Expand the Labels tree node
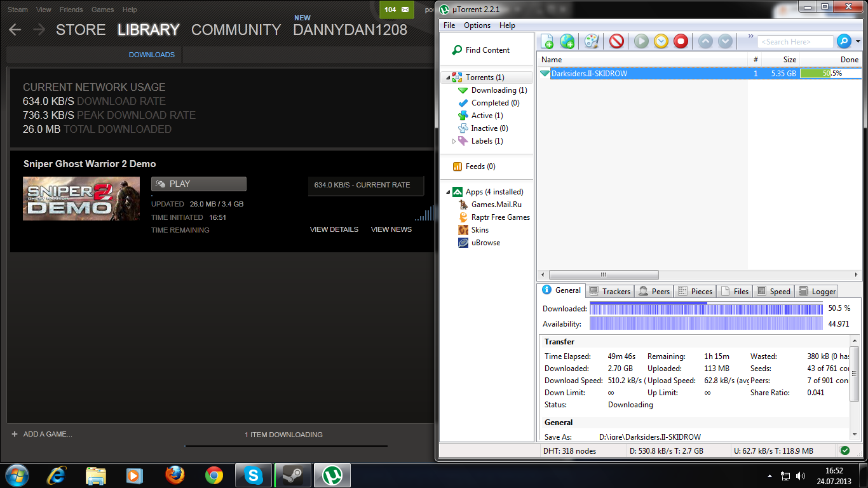The height and width of the screenshot is (488, 868). click(x=454, y=141)
